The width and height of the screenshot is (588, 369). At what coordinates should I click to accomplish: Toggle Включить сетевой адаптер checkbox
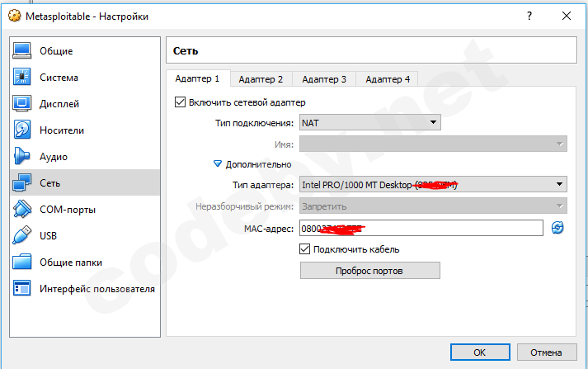[x=181, y=102]
